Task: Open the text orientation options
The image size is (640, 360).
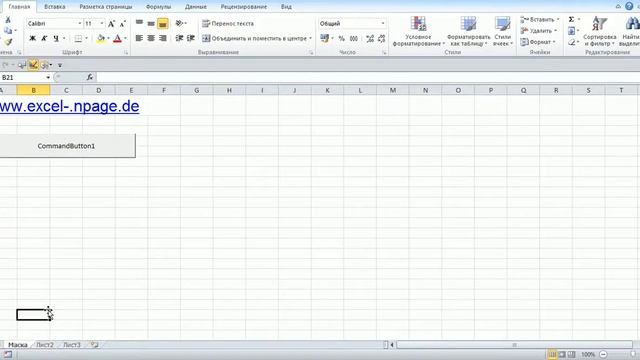Action: point(180,23)
